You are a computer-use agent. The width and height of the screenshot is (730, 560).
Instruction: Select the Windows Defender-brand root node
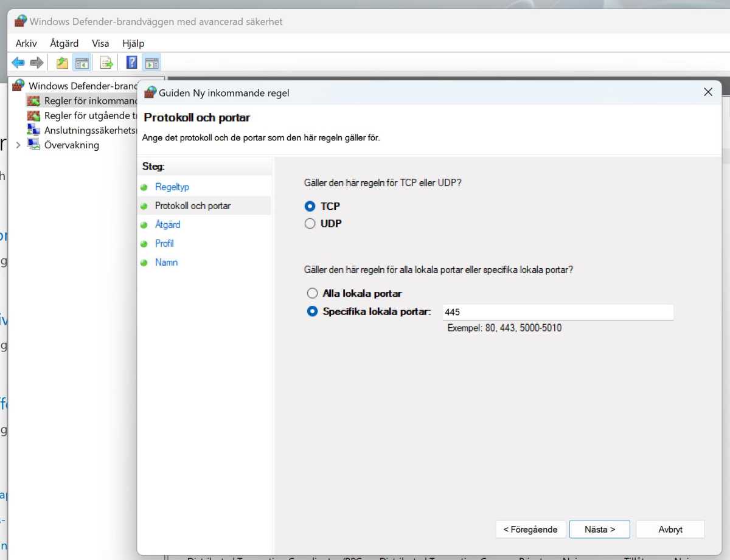(84, 86)
